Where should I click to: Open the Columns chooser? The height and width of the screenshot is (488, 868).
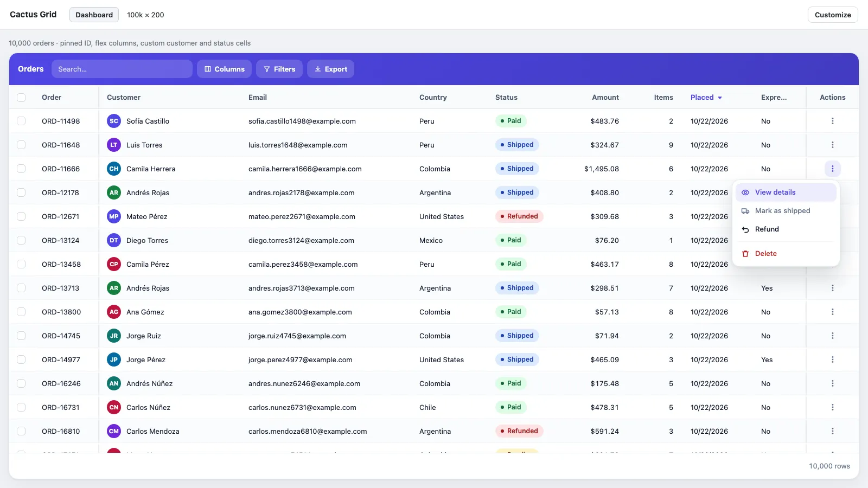tap(224, 69)
